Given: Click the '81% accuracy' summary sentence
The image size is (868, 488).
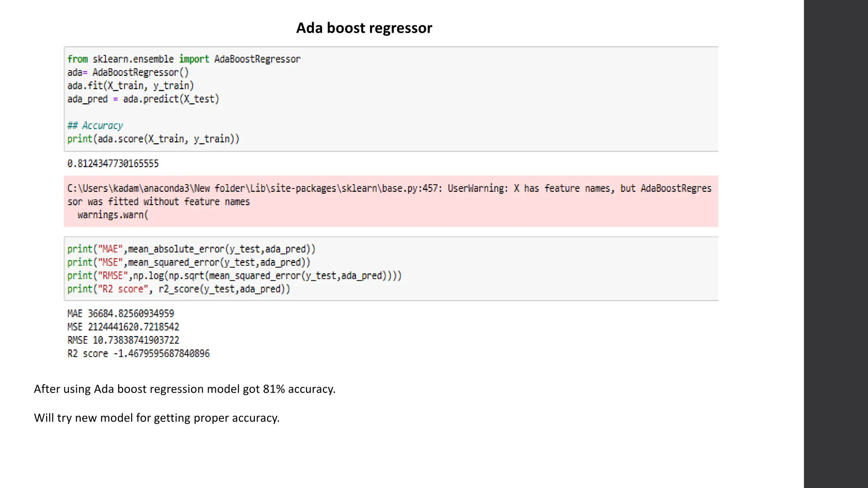Looking at the screenshot, I should click(x=184, y=389).
